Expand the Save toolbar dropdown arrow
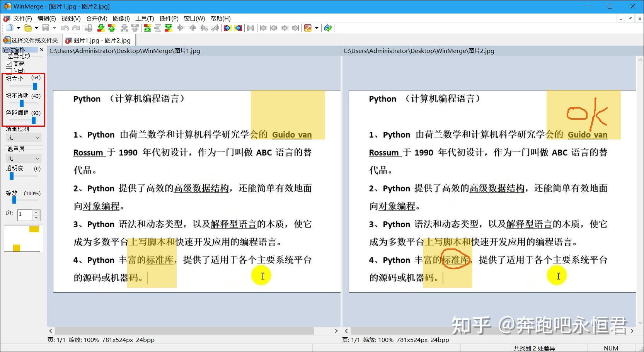 click(54, 28)
